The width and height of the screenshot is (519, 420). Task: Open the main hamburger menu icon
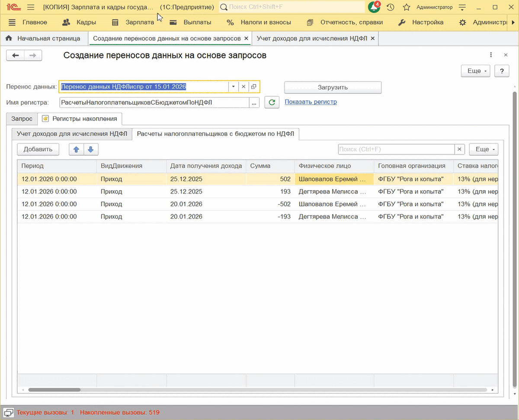pyautogui.click(x=30, y=7)
